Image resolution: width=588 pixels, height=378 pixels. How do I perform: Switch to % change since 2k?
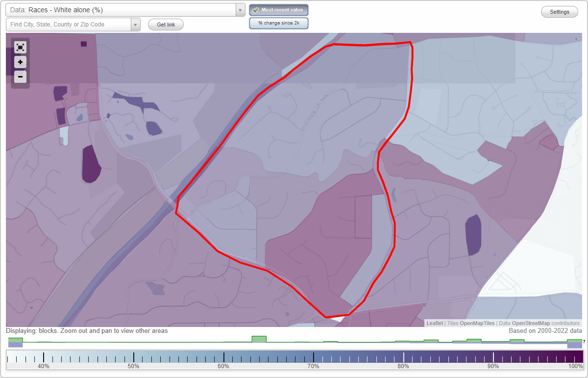[279, 23]
